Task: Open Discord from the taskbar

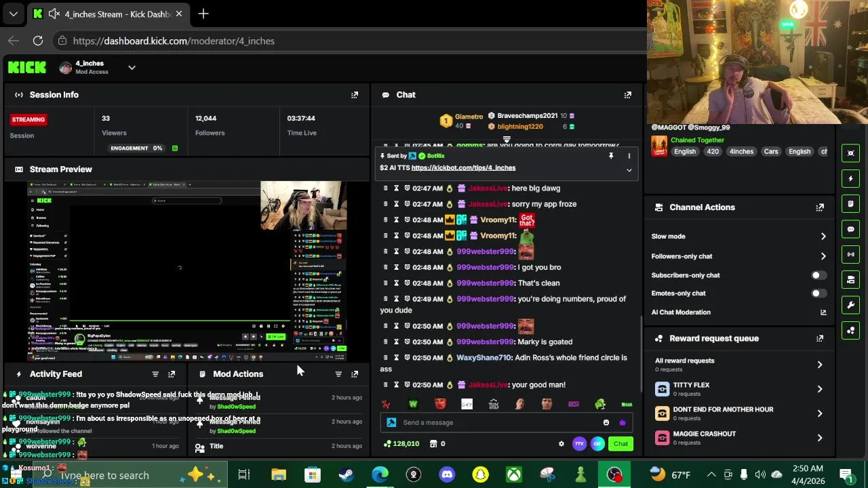Action: [x=447, y=474]
